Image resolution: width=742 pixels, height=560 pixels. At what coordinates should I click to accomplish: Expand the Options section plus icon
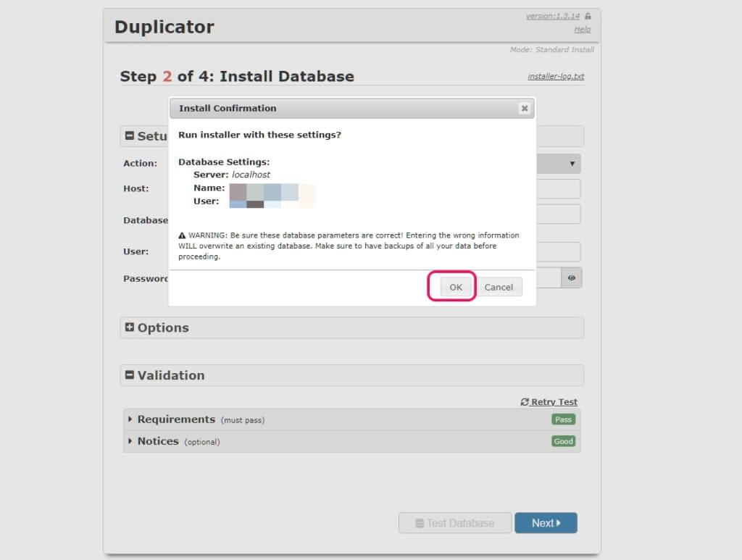(x=130, y=327)
